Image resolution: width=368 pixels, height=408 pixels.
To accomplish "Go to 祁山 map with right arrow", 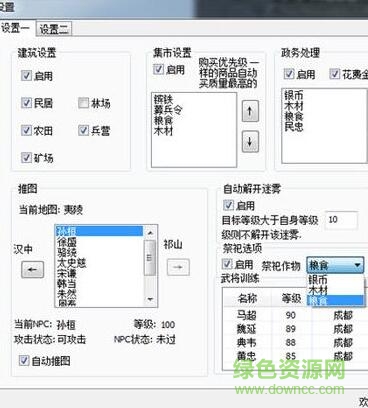I will click(x=178, y=267).
